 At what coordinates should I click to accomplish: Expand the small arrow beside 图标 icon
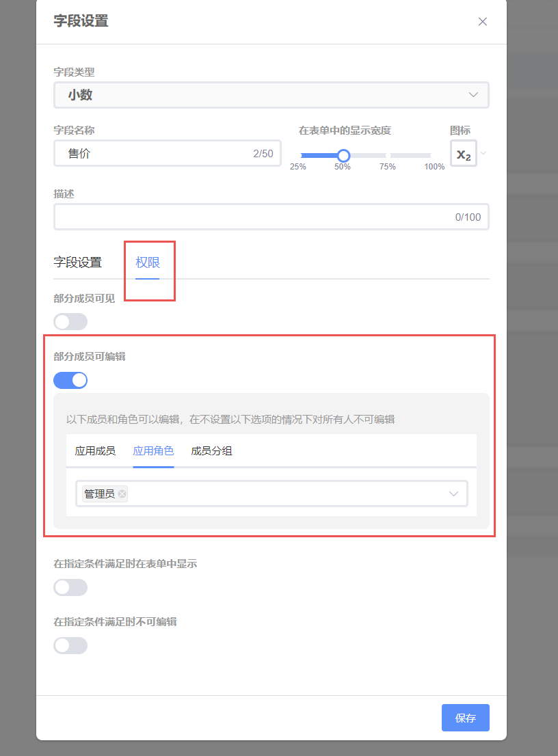[x=483, y=153]
